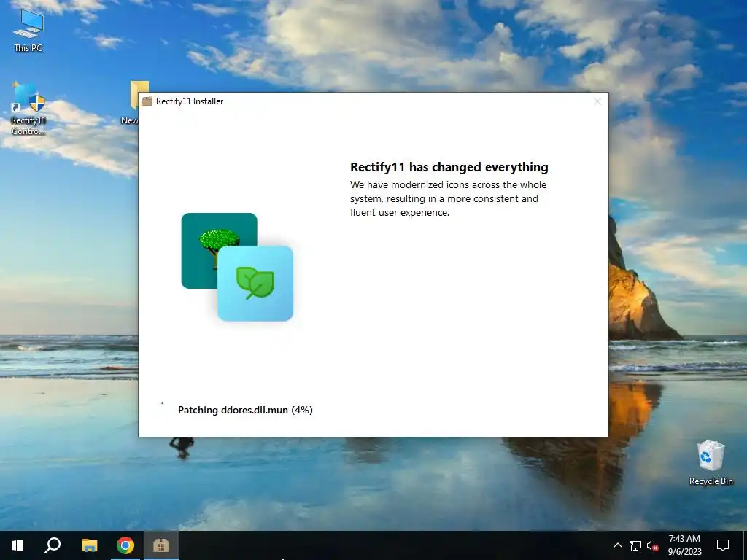Open the network status tray icon
Image resolution: width=747 pixels, height=560 pixels.
635,545
